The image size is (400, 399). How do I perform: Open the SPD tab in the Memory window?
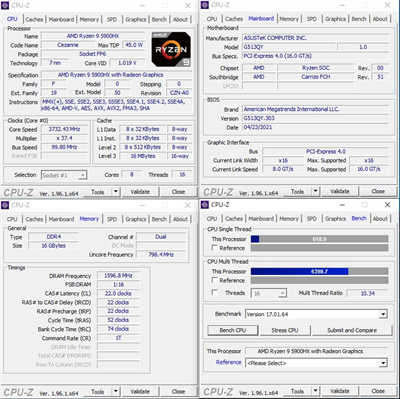(x=112, y=219)
